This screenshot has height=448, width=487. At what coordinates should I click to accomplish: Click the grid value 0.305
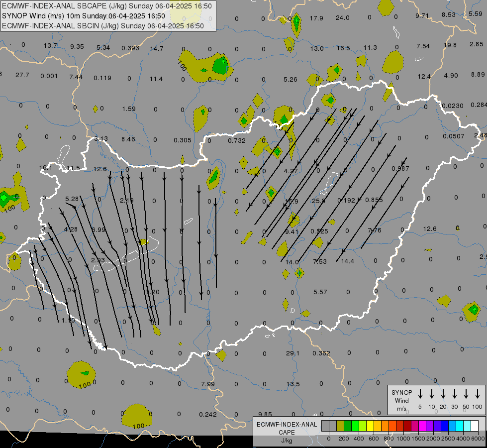pyautogui.click(x=183, y=140)
